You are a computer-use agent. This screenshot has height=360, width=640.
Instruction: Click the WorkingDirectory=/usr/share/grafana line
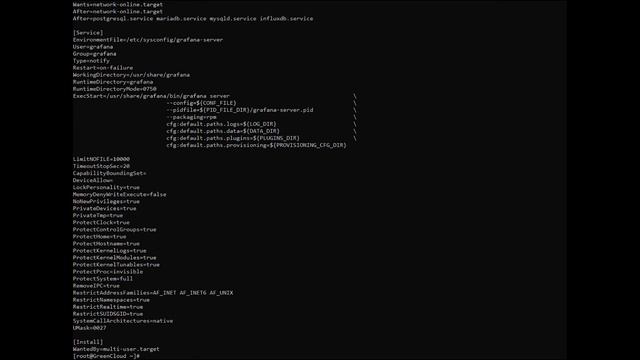click(x=131, y=75)
